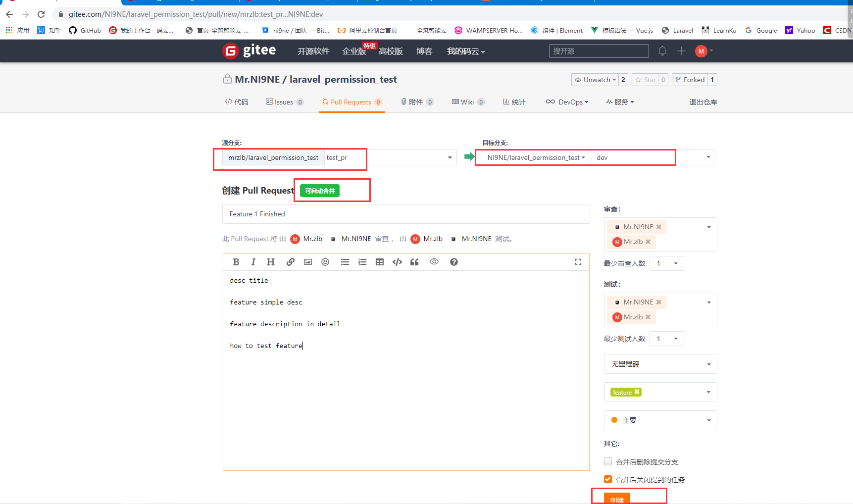Click the Feature 1 Finished title field
This screenshot has height=504, width=853.
406,214
